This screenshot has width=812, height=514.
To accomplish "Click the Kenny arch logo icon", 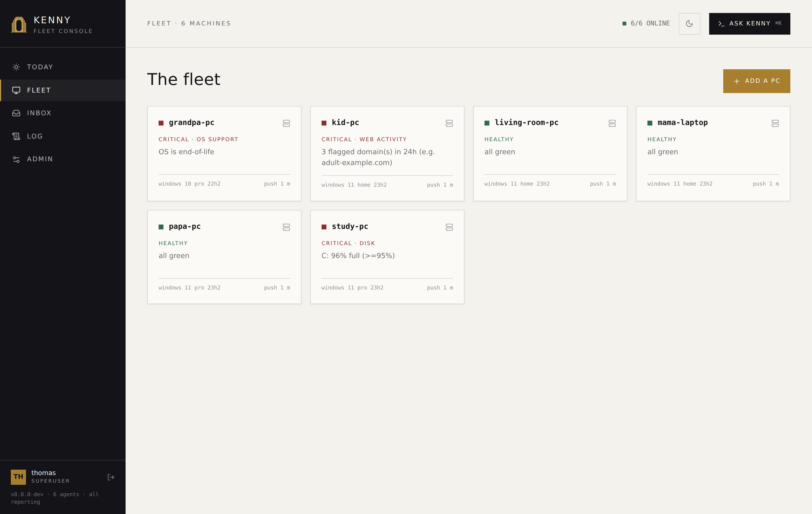I will click(x=19, y=25).
